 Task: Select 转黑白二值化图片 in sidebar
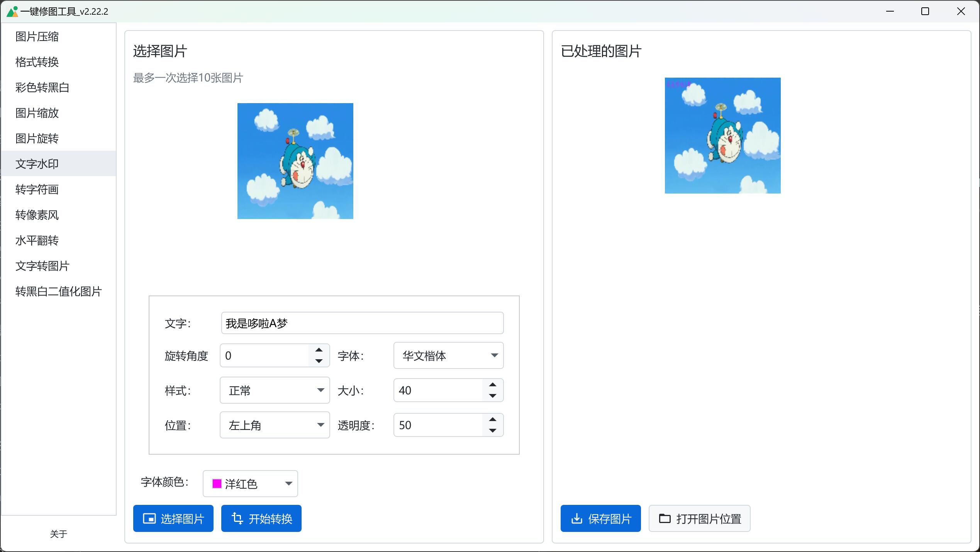point(58,292)
